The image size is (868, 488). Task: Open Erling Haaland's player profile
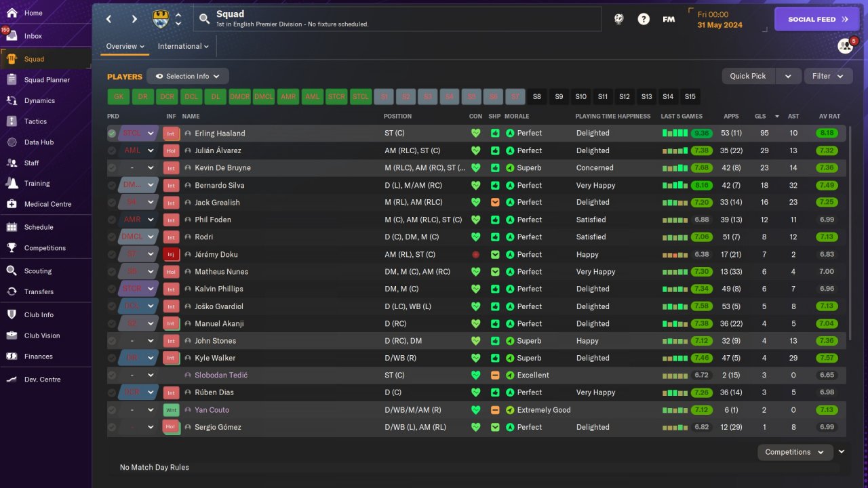(220, 134)
